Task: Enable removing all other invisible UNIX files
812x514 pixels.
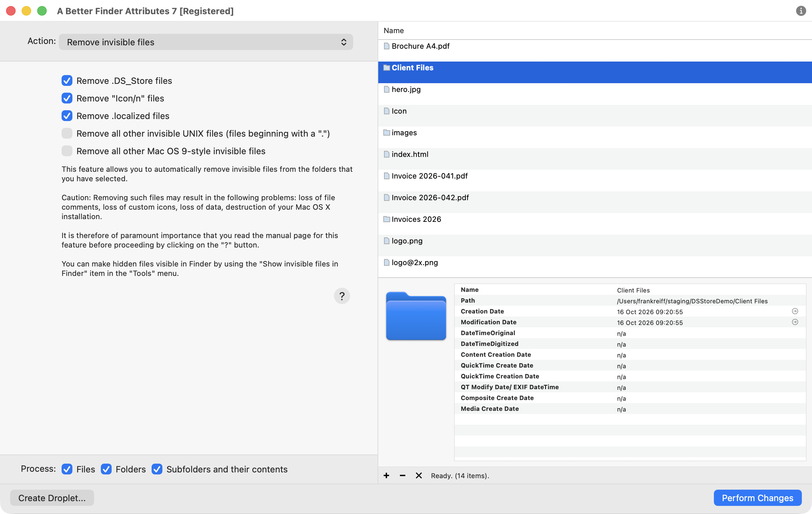Action: (67, 133)
